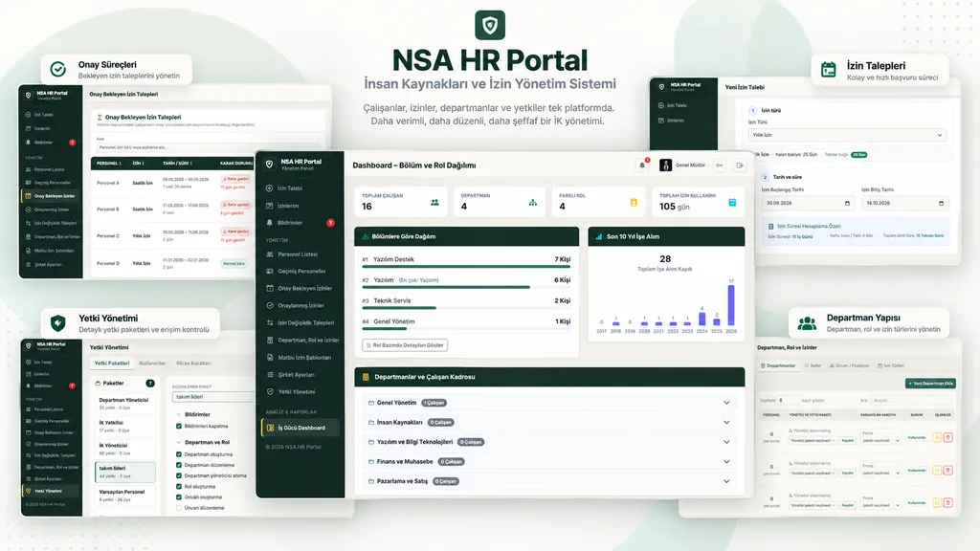
Task: Switch to the Yetki Paketleri tab
Action: coord(112,363)
